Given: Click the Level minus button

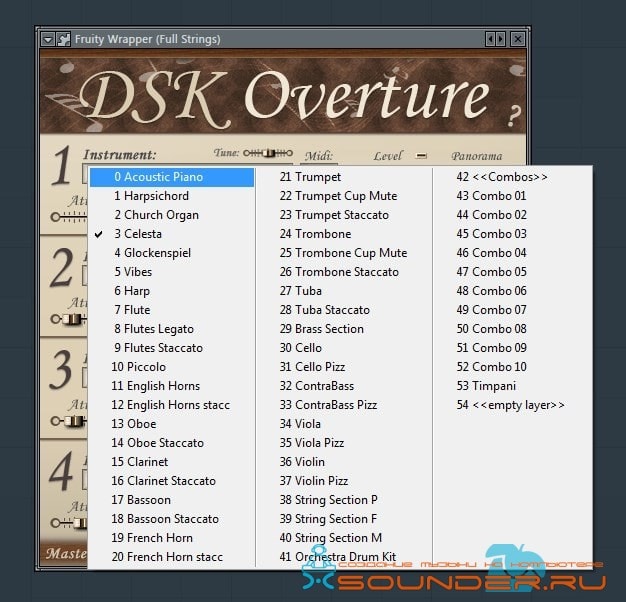Looking at the screenshot, I should (x=421, y=155).
